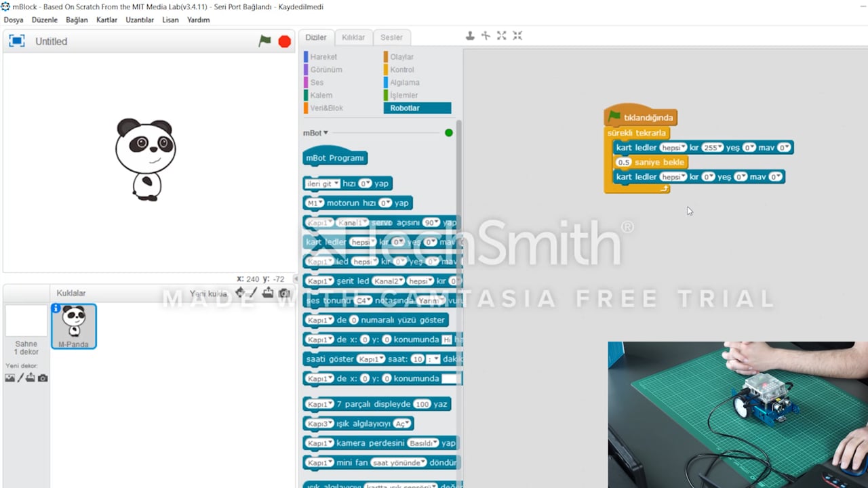Click the Untitled project name field
This screenshot has height=488, width=868.
tap(52, 41)
